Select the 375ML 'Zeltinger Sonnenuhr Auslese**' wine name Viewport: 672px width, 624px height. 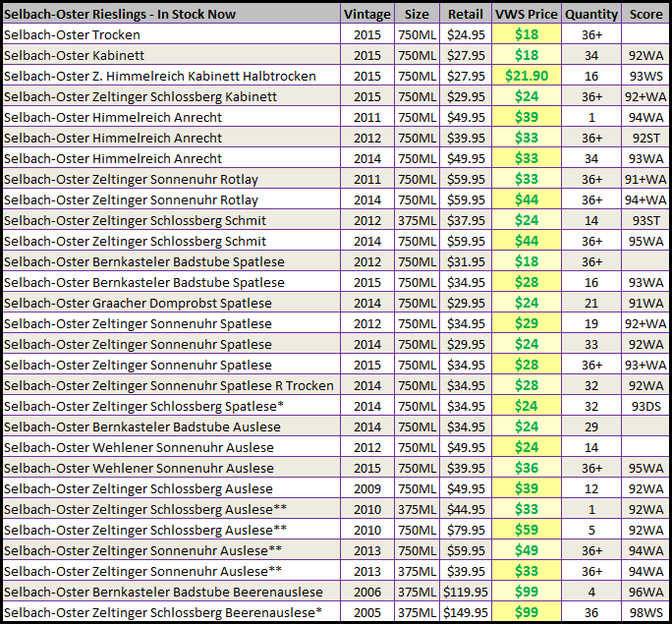coord(142,571)
